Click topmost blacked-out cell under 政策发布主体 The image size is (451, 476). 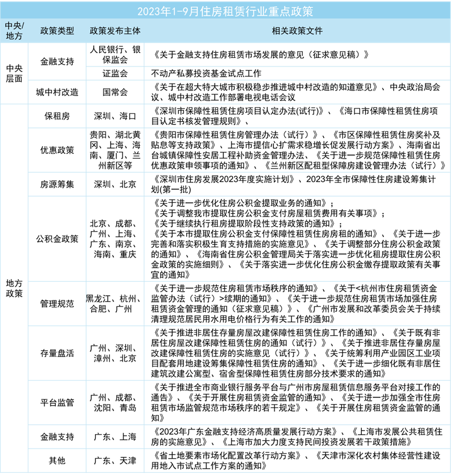point(115,55)
